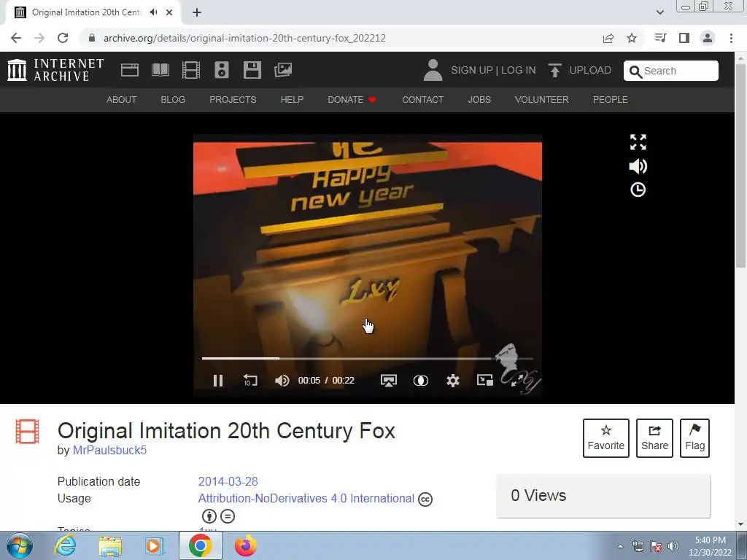
Task: Toggle the captions/audio tracks button
Action: [x=421, y=381]
